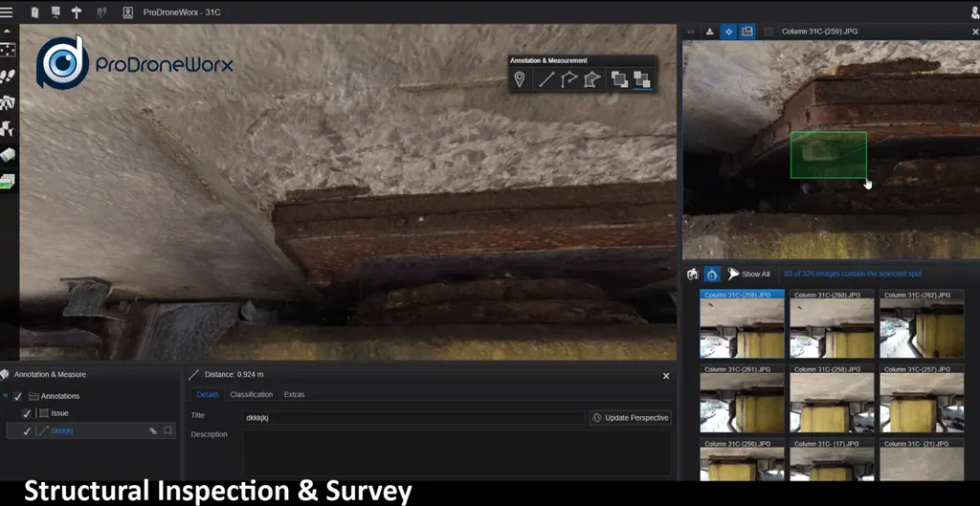Select the polygon area measurement tool

pyautogui.click(x=591, y=80)
